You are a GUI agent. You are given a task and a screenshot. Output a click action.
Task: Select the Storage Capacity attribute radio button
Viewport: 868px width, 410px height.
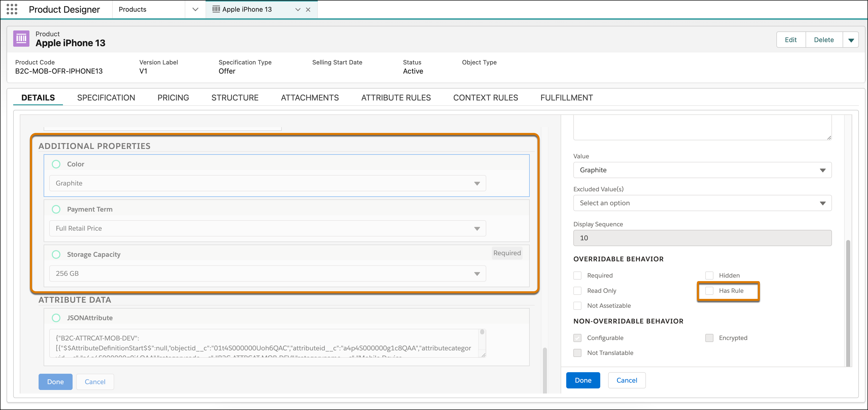pyautogui.click(x=56, y=254)
